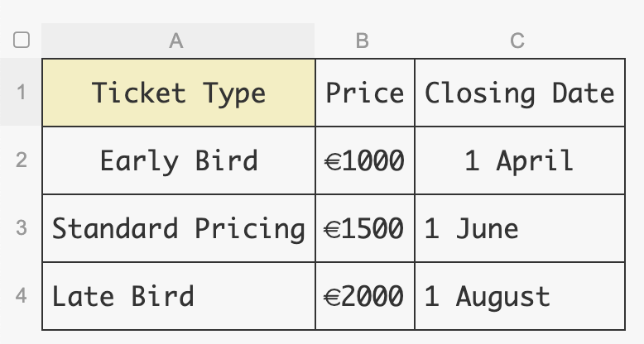The height and width of the screenshot is (344, 644).
Task: Select the €1000 price cell
Action: coord(364,160)
